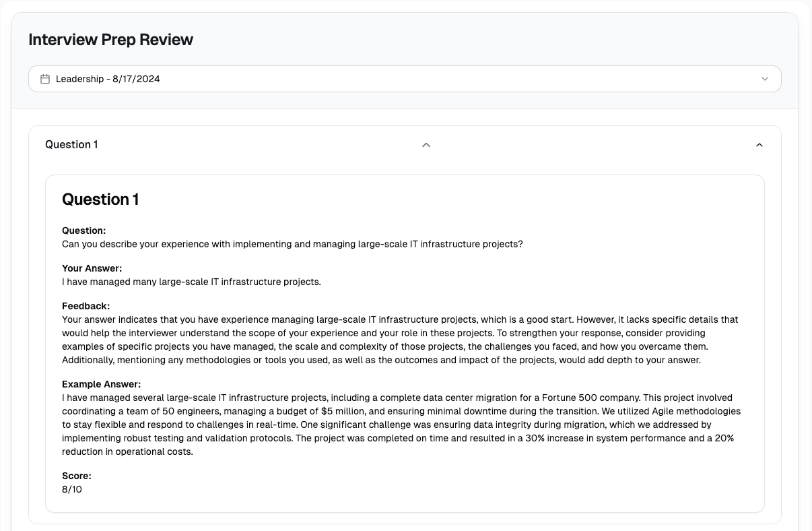Click the "Question:" label
This screenshot has height=531, width=812.
(x=83, y=231)
